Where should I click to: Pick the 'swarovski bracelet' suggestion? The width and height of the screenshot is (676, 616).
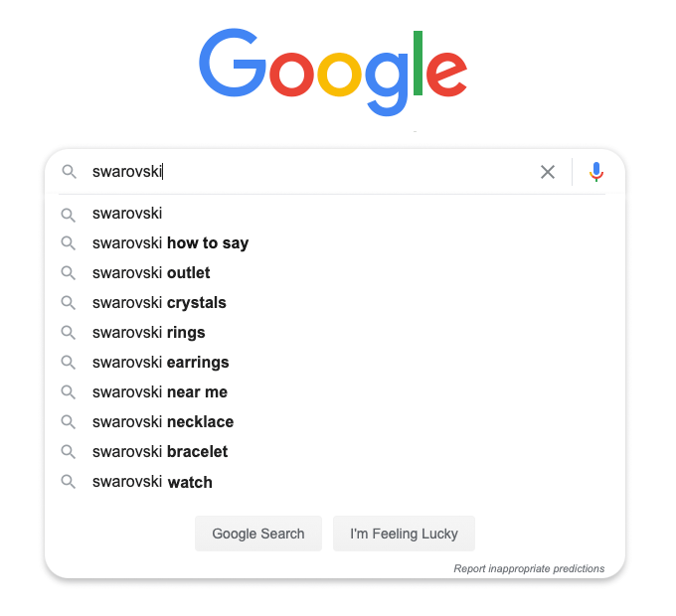335,451
